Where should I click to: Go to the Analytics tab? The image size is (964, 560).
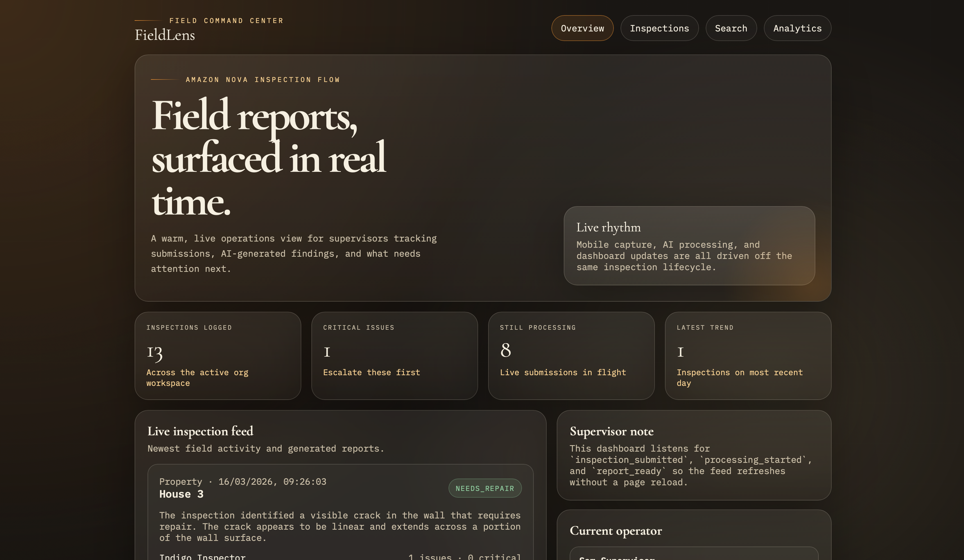click(x=797, y=28)
